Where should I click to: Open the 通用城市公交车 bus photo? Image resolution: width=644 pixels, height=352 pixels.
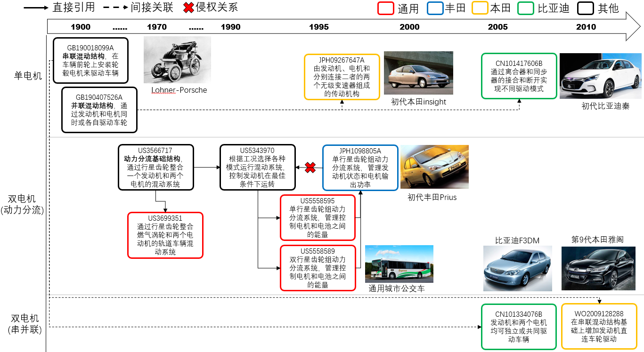[x=399, y=264]
